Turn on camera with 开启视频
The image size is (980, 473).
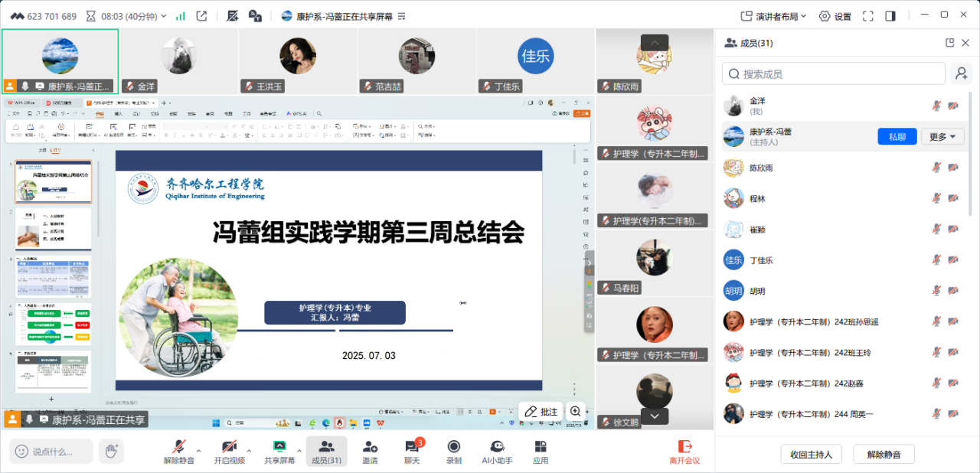[x=229, y=451]
